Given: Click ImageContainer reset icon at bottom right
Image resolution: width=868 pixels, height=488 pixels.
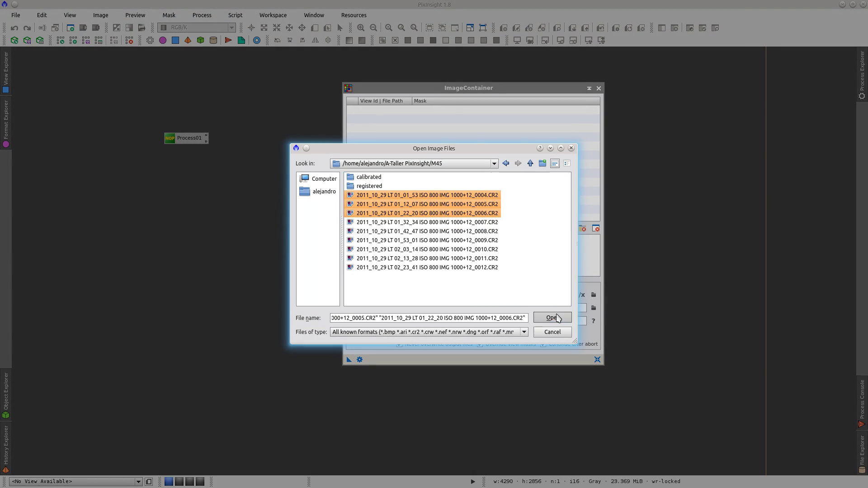Looking at the screenshot, I should (x=597, y=360).
